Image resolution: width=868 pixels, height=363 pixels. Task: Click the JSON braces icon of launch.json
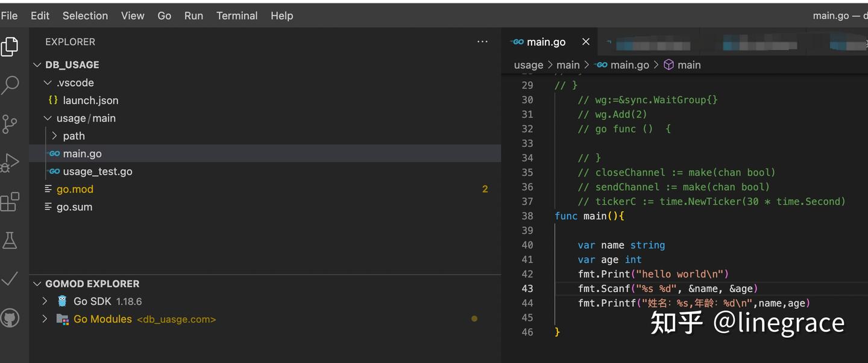coord(53,100)
